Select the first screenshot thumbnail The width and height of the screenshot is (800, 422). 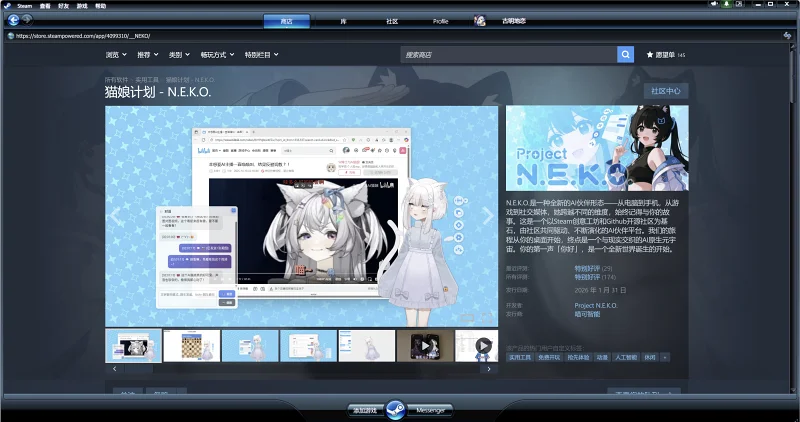coord(134,346)
